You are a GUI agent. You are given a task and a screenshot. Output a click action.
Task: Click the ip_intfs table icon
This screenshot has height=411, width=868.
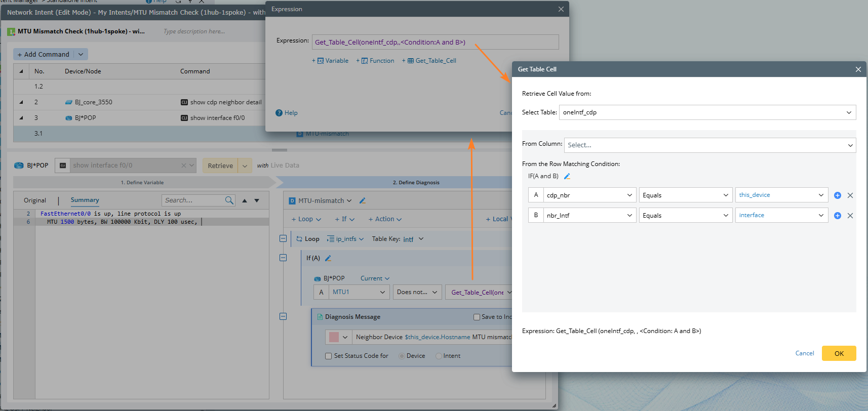[x=331, y=239]
